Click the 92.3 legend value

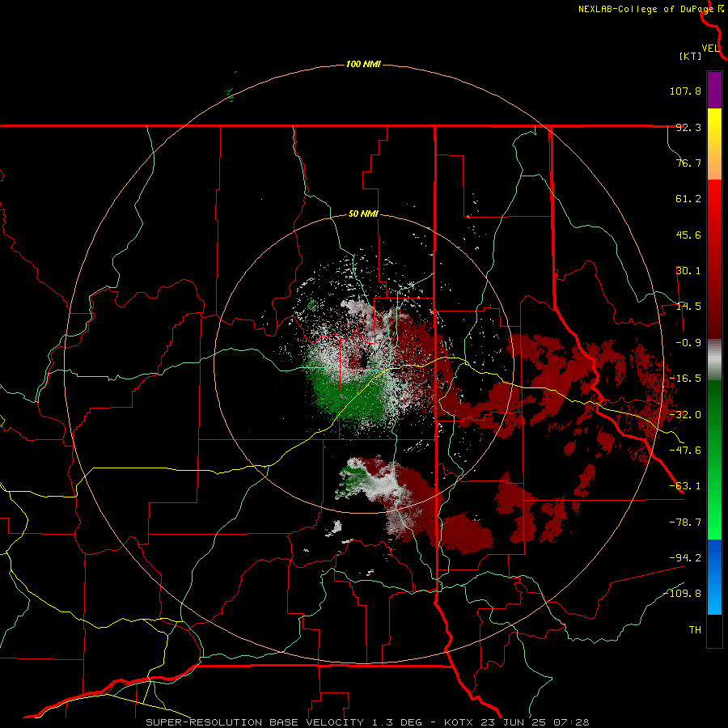(x=688, y=127)
